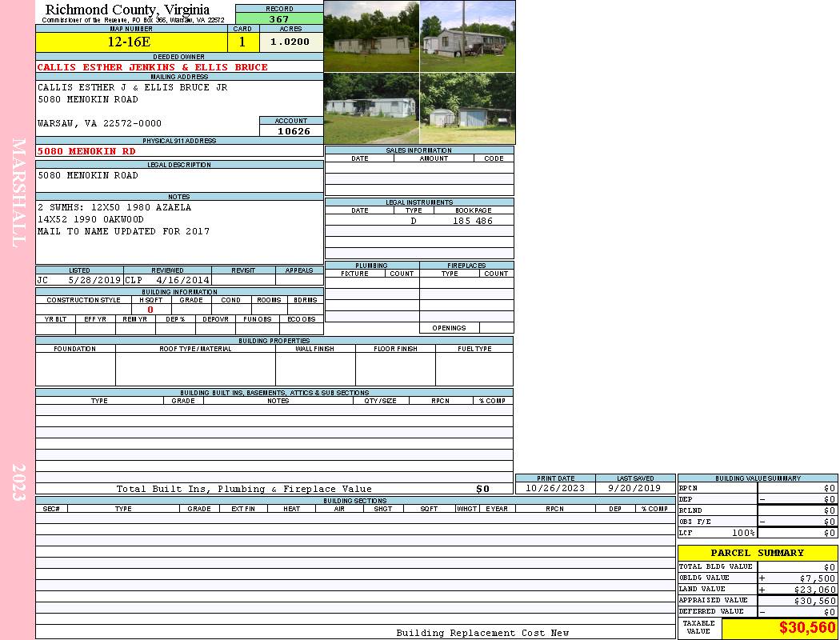Viewport: 840px width, 640px height.
Task: Click the yellow PARCEL SUMMARY header
Action: (x=758, y=553)
